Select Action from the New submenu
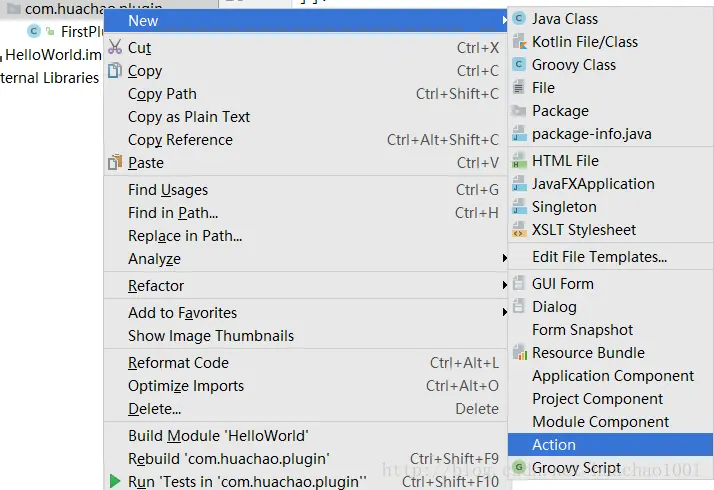 pyautogui.click(x=554, y=445)
